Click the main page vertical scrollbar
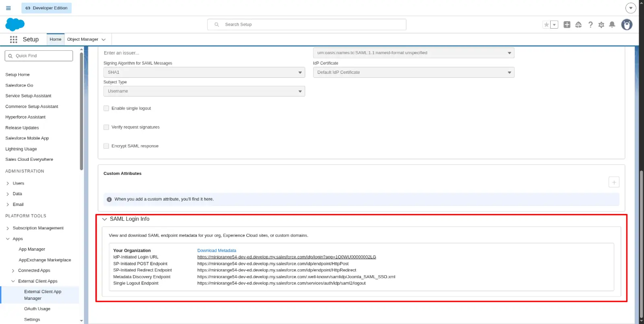The image size is (644, 324). (642, 245)
